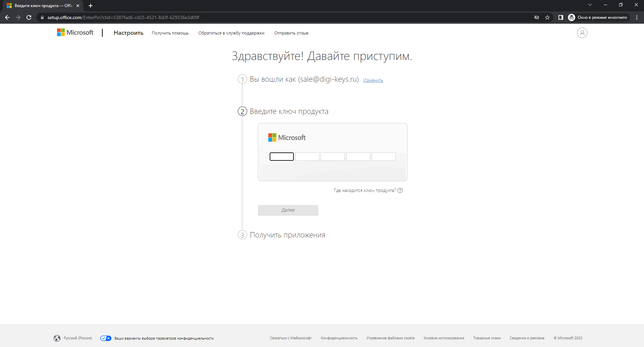
Task: Open Управление файлами cookie link
Action: pos(390,338)
